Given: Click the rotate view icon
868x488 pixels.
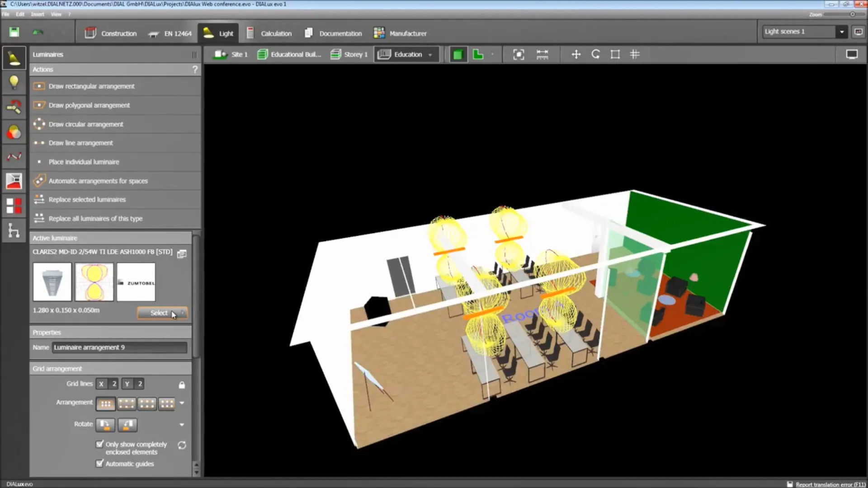Looking at the screenshot, I should [595, 55].
